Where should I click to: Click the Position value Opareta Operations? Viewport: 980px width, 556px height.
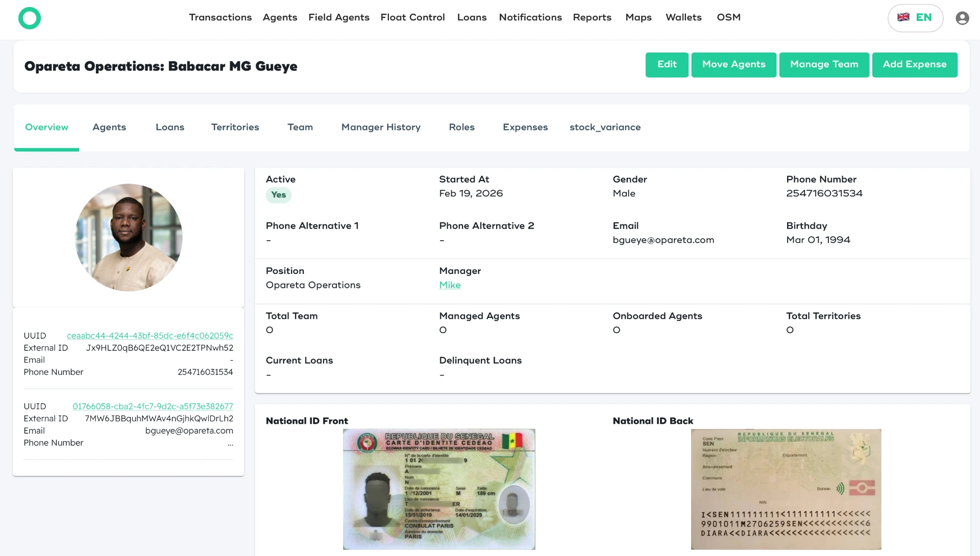313,285
